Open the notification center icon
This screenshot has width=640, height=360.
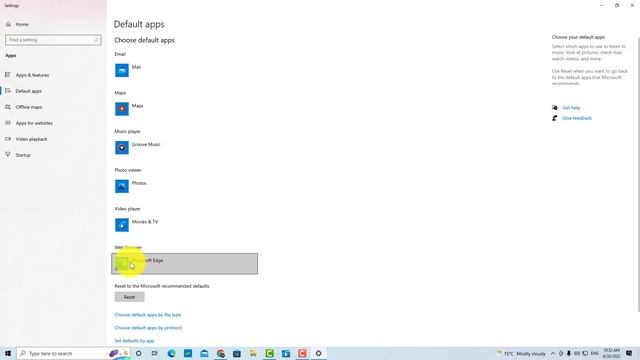(x=629, y=353)
